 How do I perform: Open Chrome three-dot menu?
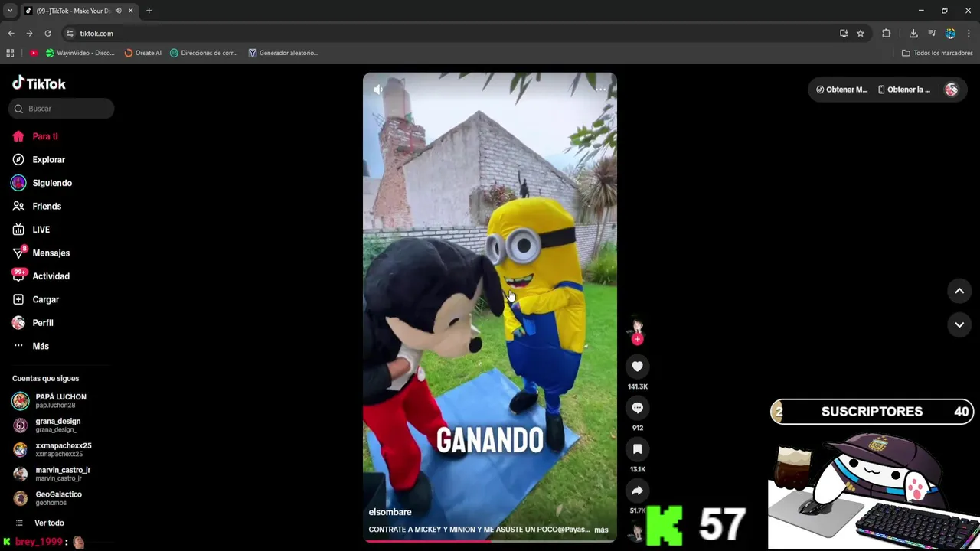[969, 34]
